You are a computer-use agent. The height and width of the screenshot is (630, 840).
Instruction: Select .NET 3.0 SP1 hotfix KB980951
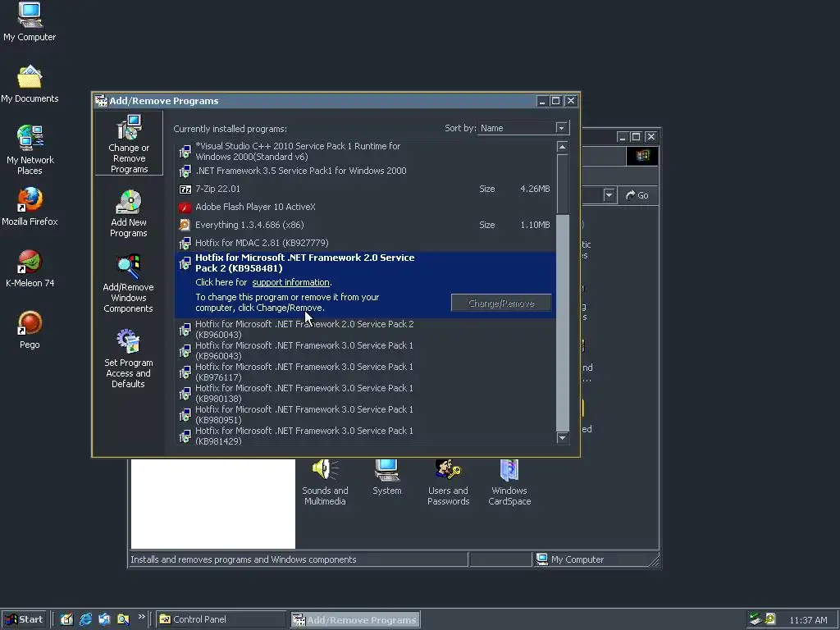click(365, 414)
